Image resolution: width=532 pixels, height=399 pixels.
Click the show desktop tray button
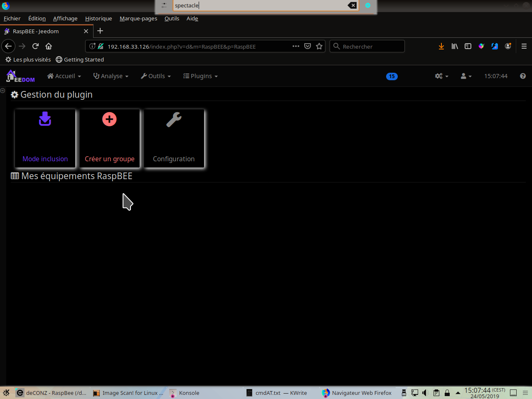pos(513,393)
